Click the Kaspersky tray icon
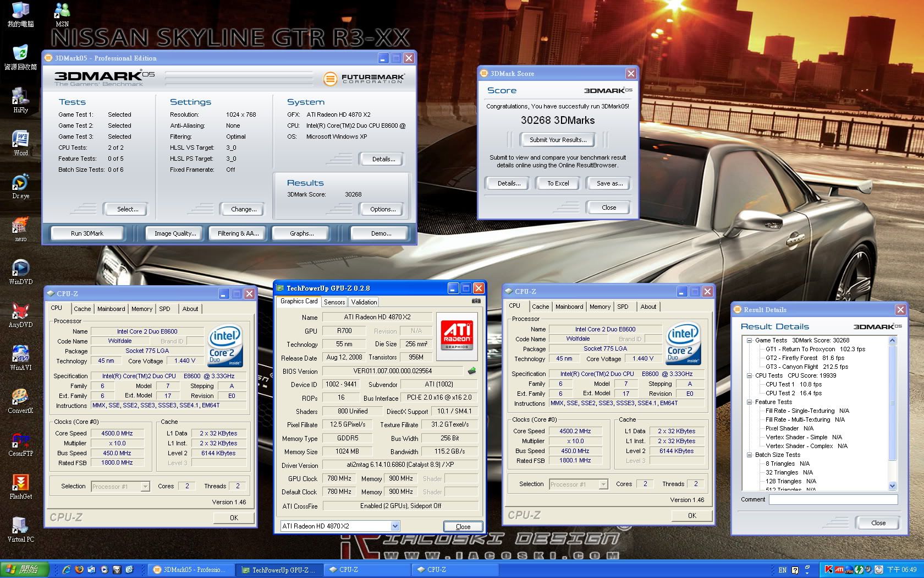924x578 pixels. tap(829, 570)
